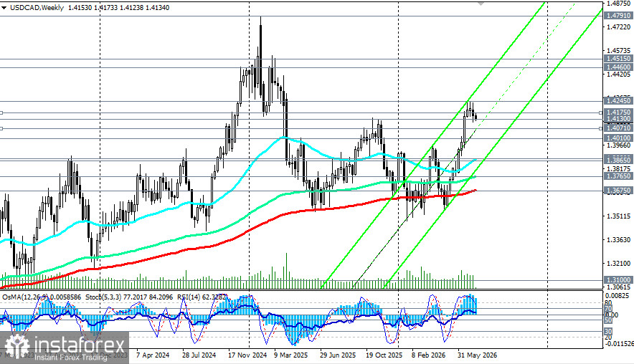Click the 1.30615 price axis value
634x364 pixels.
(619, 287)
